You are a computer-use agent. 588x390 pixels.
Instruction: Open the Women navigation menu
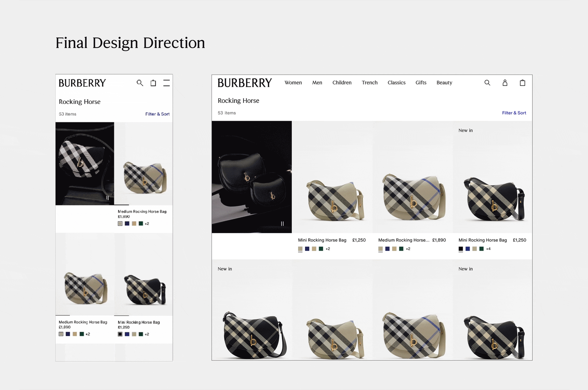coord(293,83)
